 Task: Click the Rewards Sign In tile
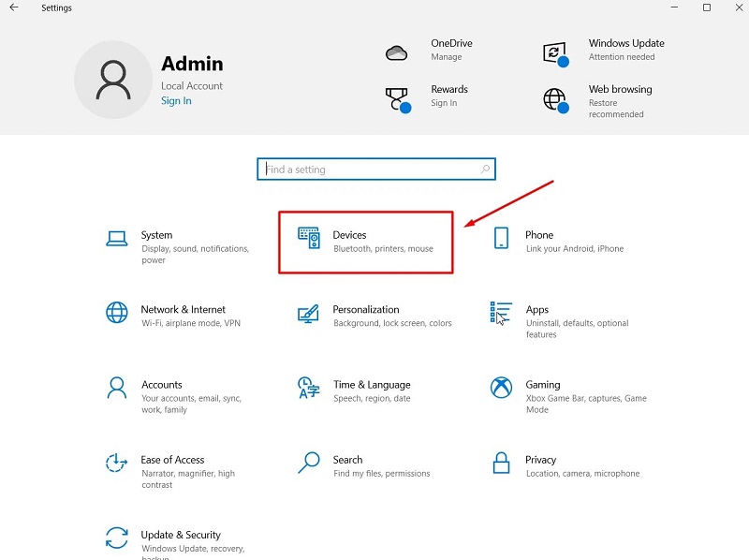(x=448, y=96)
